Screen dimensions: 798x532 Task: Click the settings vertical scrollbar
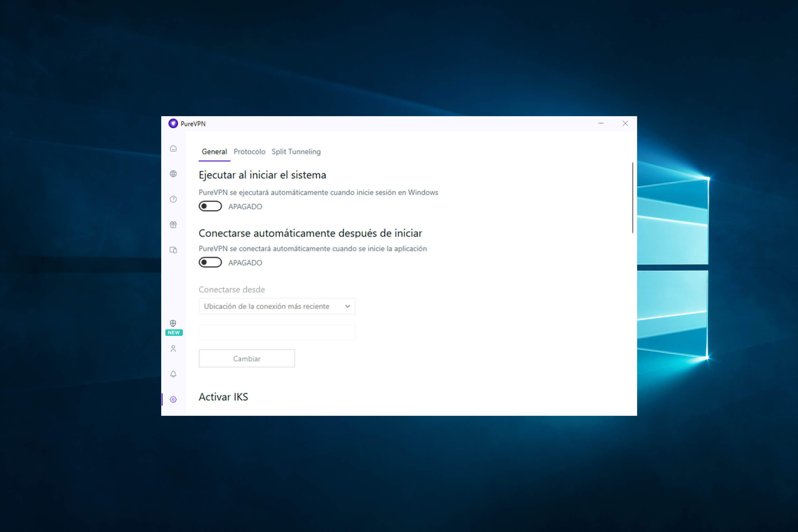pos(632,198)
